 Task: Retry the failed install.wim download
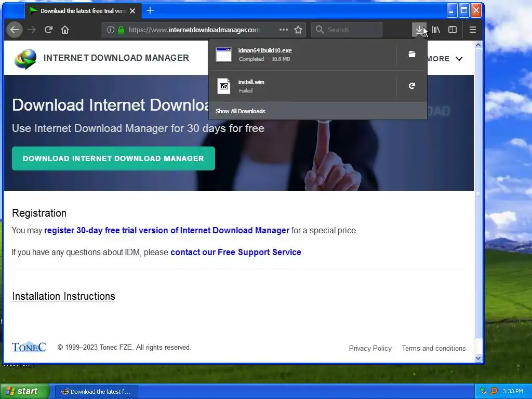coord(412,86)
